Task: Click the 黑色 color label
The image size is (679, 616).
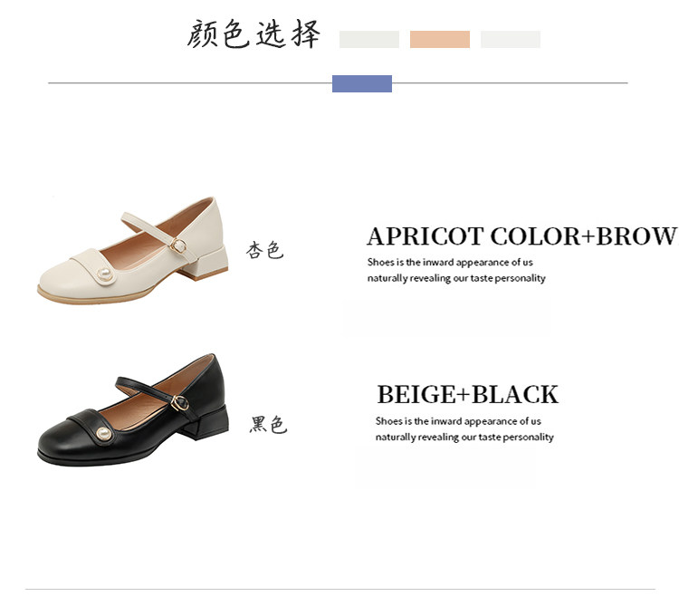Action: pos(268,425)
